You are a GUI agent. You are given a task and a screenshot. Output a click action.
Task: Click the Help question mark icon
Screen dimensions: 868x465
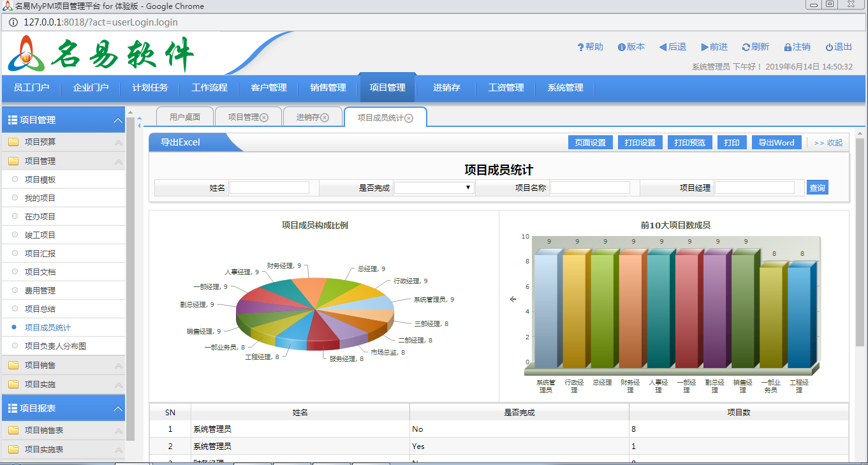pyautogui.click(x=580, y=47)
